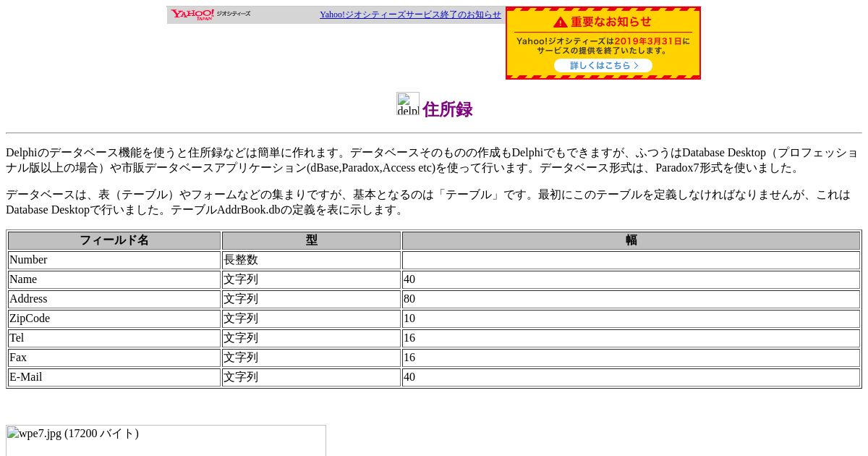Click the 文字列 type cell in Address row
Image resolution: width=868 pixels, height=456 pixels.
pos(311,299)
